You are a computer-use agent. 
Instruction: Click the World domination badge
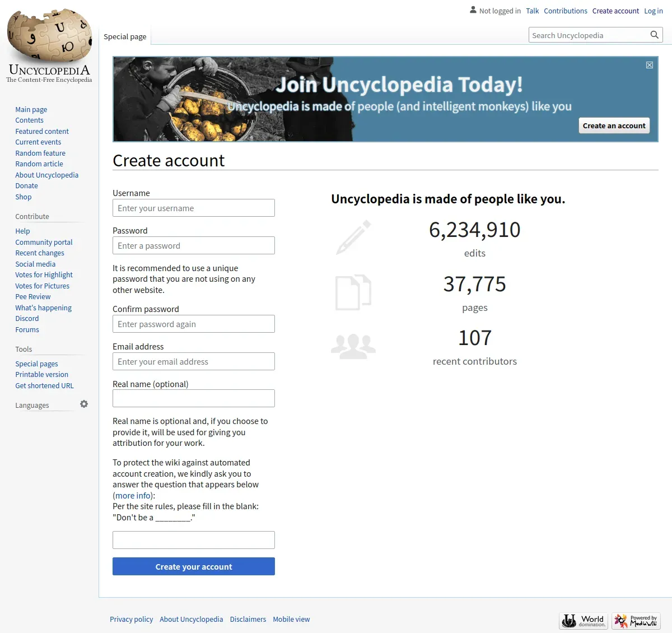(584, 621)
